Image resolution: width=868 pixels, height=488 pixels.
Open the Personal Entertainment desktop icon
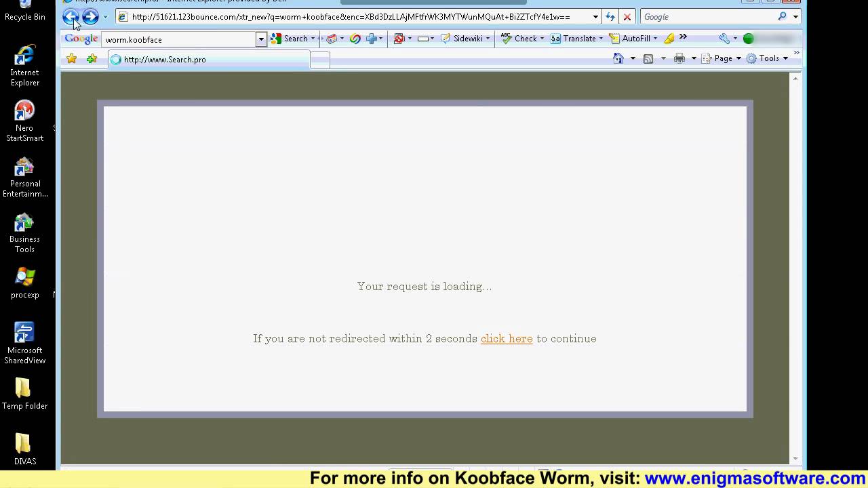[24, 178]
